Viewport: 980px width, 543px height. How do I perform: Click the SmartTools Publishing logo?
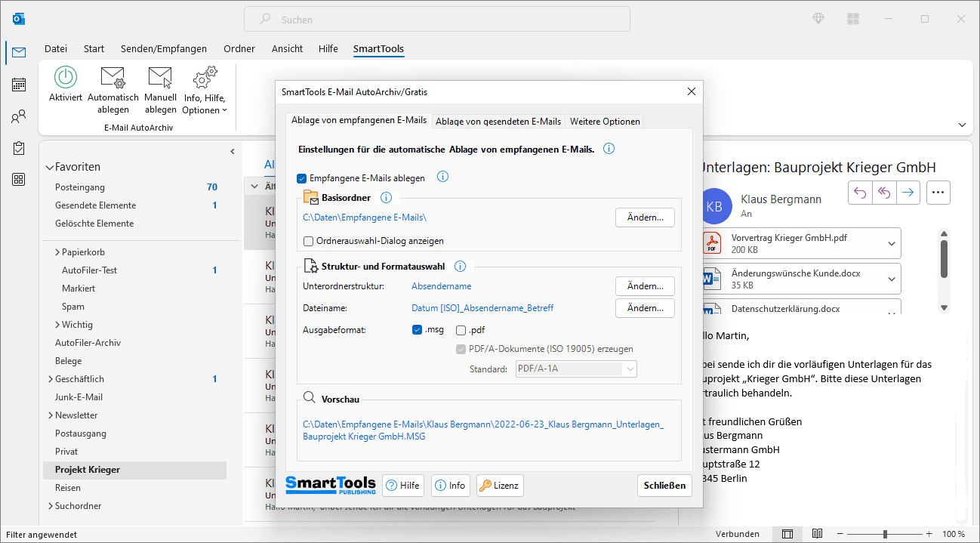click(331, 485)
